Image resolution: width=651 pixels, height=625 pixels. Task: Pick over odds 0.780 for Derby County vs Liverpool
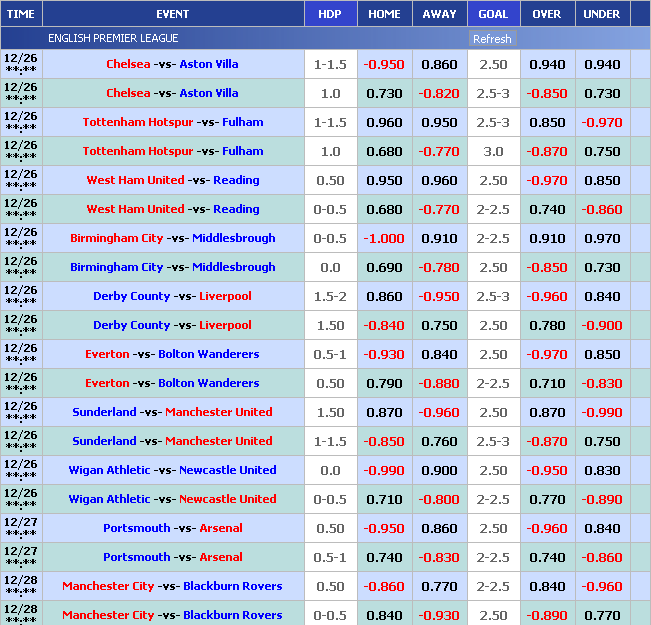547,325
